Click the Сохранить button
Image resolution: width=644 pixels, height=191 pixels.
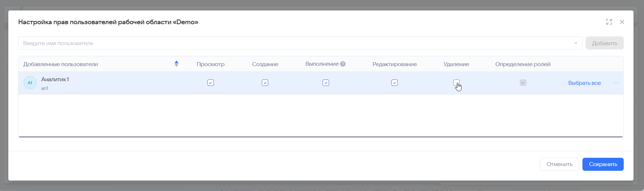tap(603, 164)
